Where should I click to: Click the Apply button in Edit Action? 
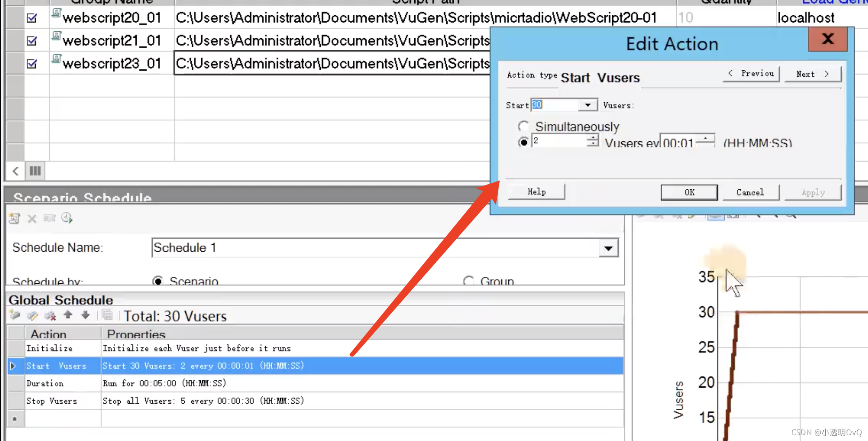point(813,192)
